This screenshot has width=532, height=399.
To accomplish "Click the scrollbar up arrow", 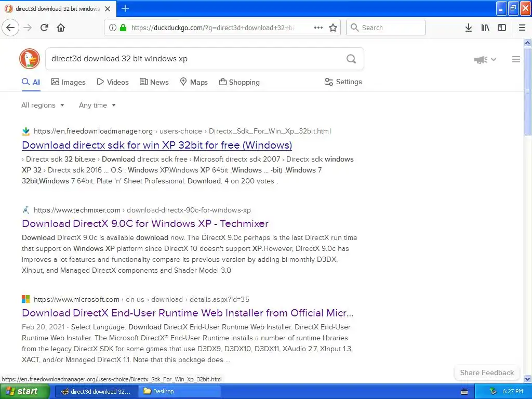I will point(527,43).
